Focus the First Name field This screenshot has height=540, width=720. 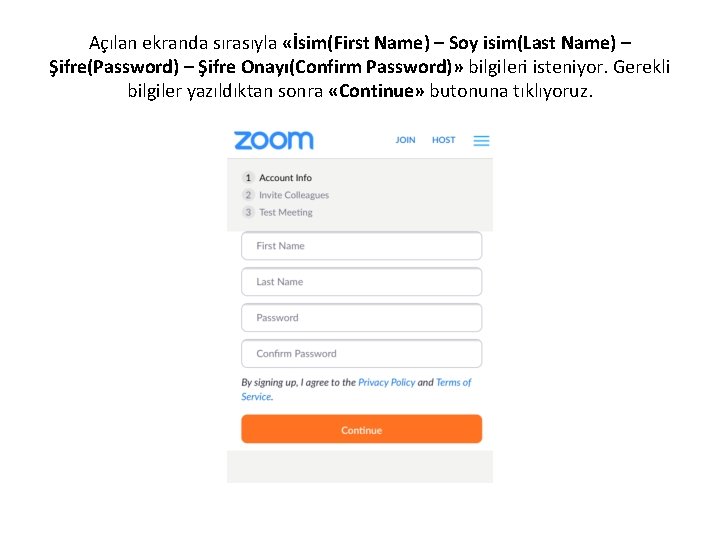pyautogui.click(x=361, y=246)
